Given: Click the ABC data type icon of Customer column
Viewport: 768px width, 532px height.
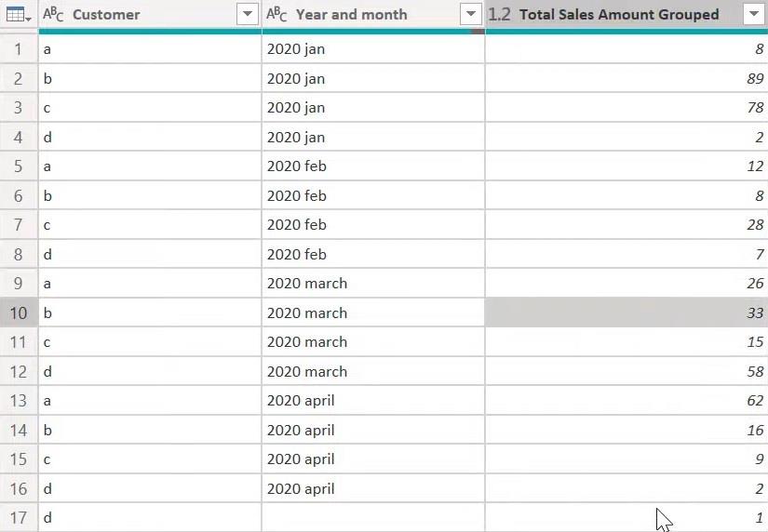Looking at the screenshot, I should (x=53, y=15).
